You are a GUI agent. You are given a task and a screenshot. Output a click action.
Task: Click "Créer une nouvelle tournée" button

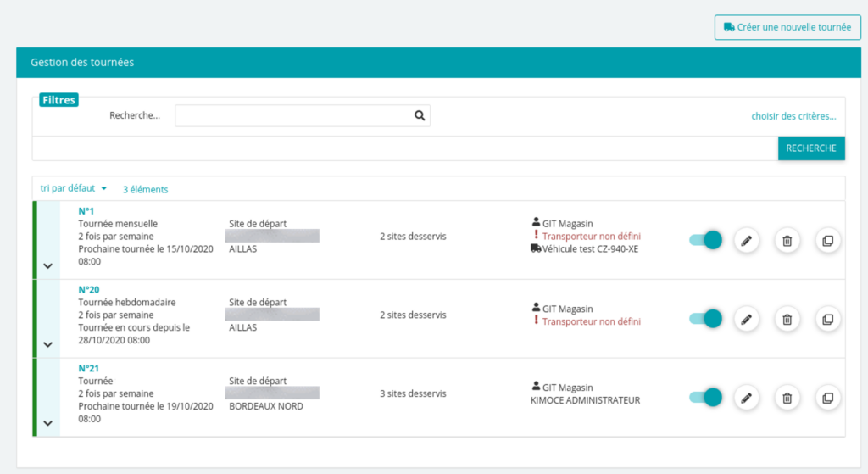pyautogui.click(x=787, y=27)
